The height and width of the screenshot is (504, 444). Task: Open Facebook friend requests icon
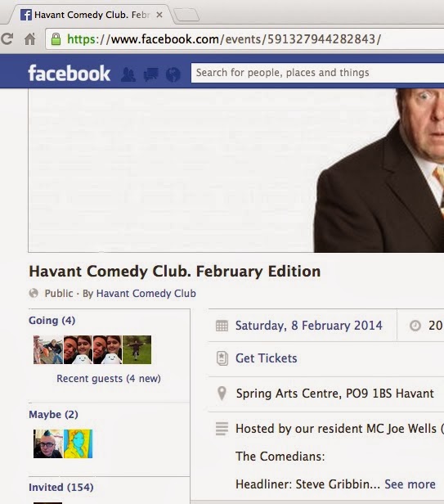click(128, 74)
